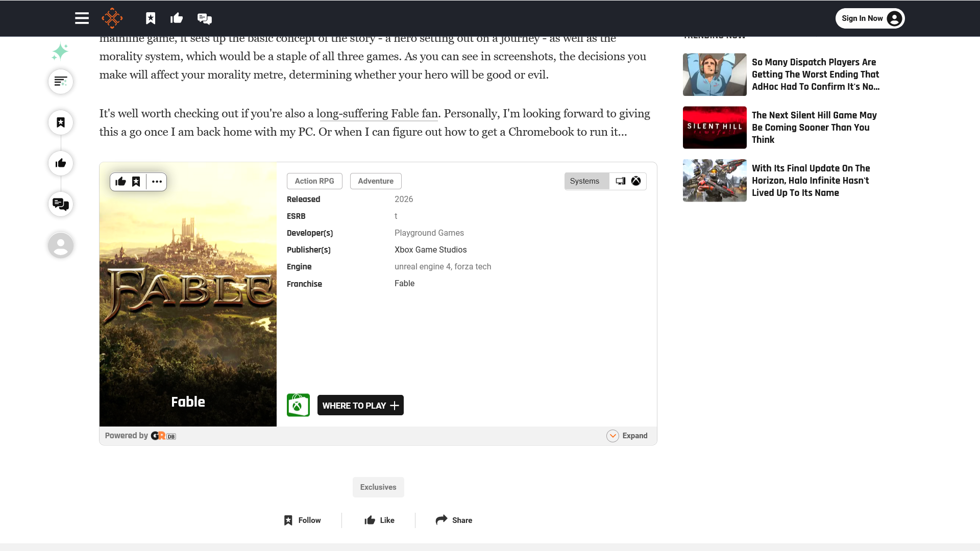Open Where To Play options

coord(360,405)
